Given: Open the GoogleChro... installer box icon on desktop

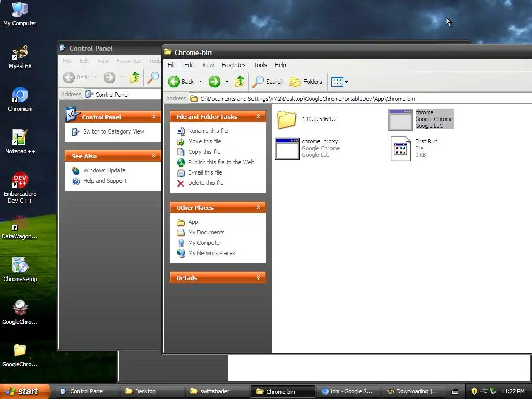Looking at the screenshot, I should (x=20, y=312).
